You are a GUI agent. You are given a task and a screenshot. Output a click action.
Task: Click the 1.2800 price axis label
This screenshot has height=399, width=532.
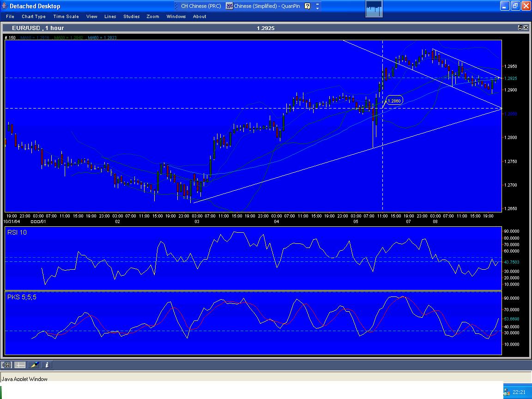click(511, 138)
